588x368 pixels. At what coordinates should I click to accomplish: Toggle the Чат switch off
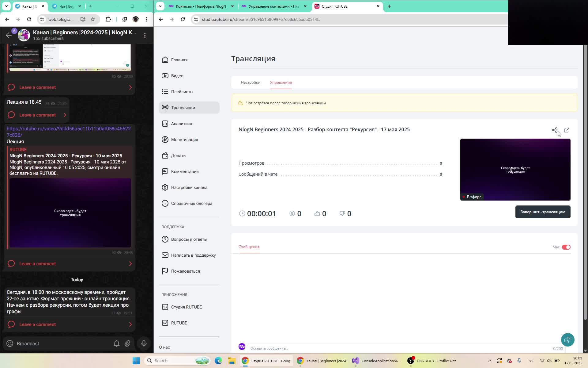pos(566,247)
